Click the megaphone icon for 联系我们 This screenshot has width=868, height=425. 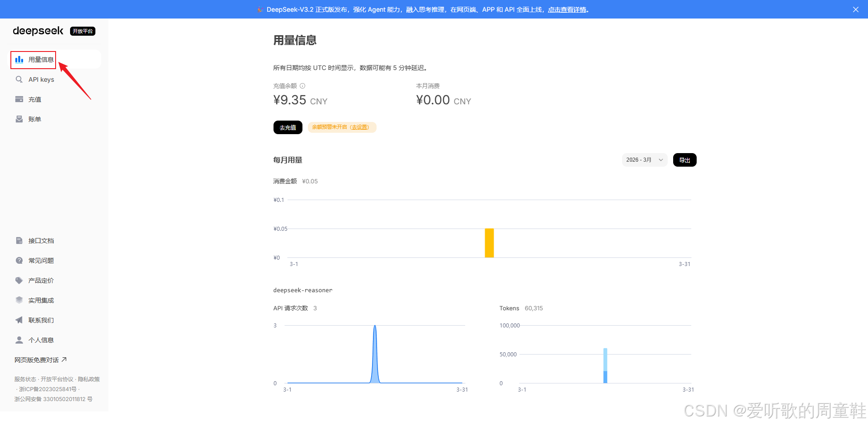click(x=19, y=320)
